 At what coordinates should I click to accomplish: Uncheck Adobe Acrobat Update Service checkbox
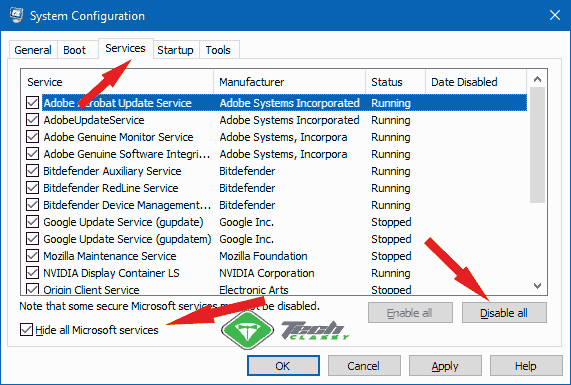[32, 103]
